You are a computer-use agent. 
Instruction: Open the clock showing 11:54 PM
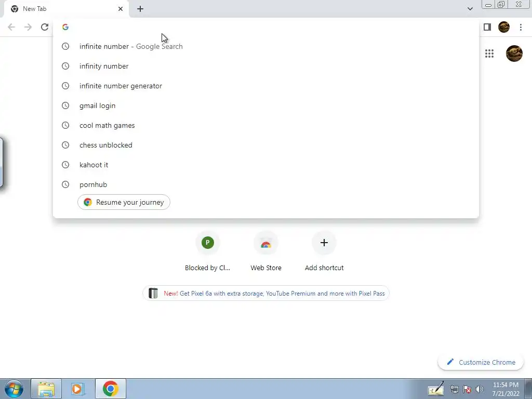(506, 389)
